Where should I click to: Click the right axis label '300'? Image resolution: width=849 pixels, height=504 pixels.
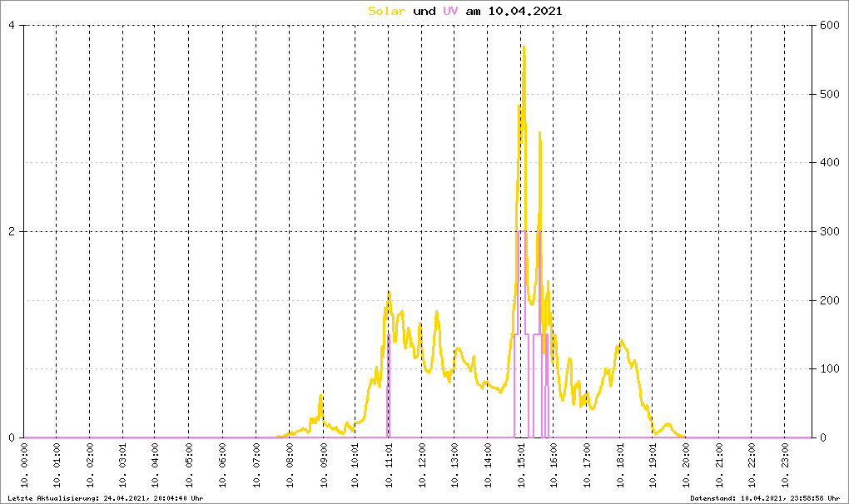(x=830, y=231)
